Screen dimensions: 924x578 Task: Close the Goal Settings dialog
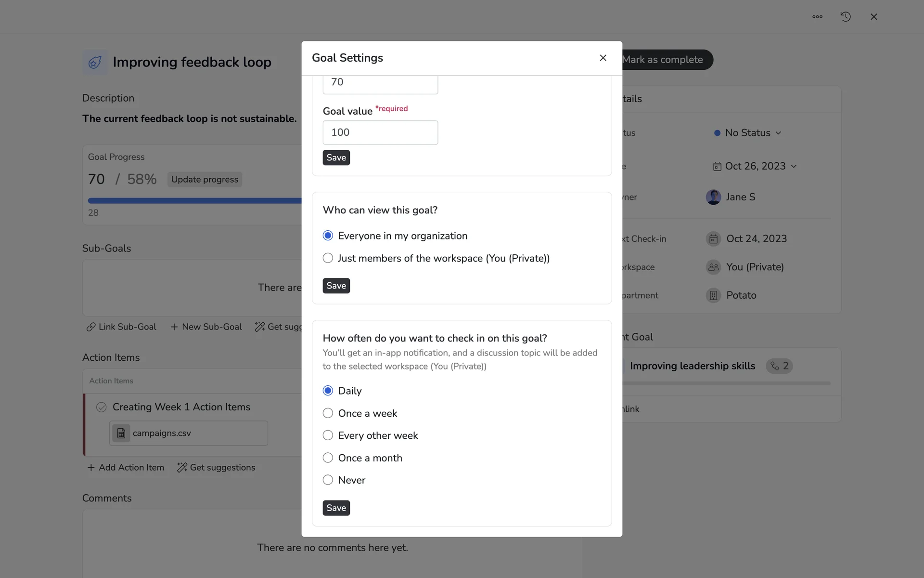[x=603, y=58]
